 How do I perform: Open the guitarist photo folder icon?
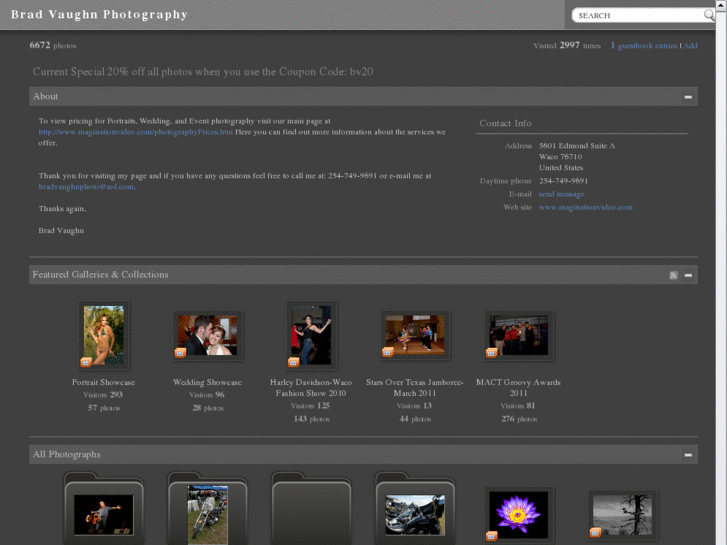click(103, 512)
